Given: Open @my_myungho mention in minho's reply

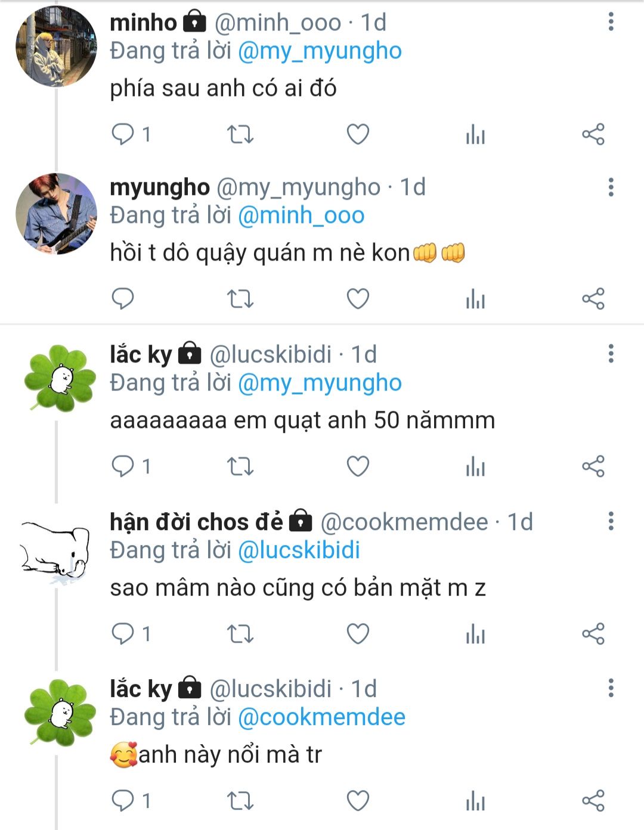Looking at the screenshot, I should (320, 51).
